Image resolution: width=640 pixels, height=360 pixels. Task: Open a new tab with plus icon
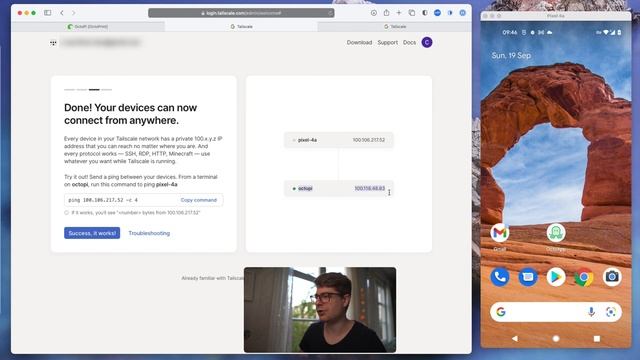[x=399, y=13]
